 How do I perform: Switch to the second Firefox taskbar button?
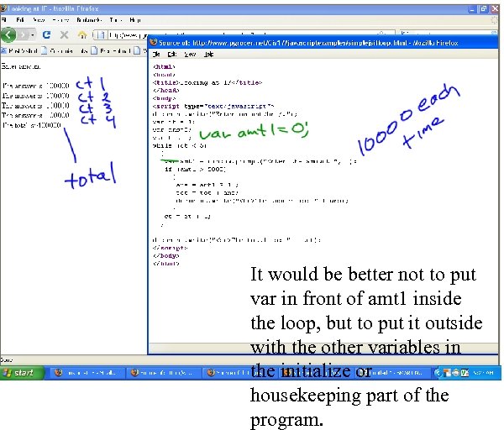coord(162,373)
